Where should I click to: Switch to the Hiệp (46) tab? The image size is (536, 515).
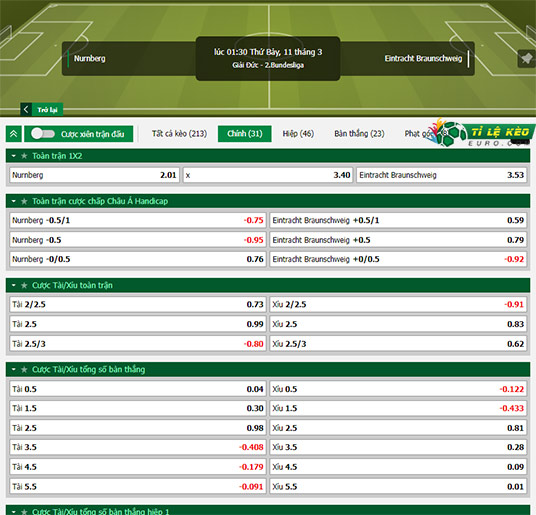coord(298,134)
